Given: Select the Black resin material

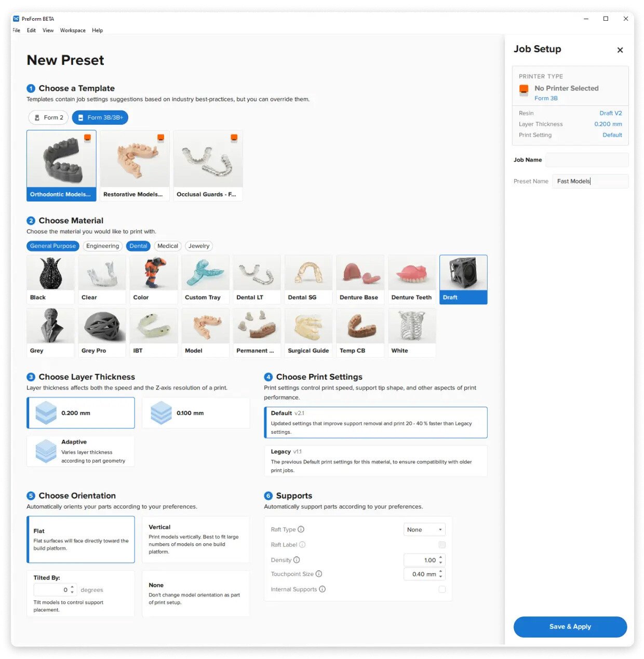Looking at the screenshot, I should [x=50, y=279].
